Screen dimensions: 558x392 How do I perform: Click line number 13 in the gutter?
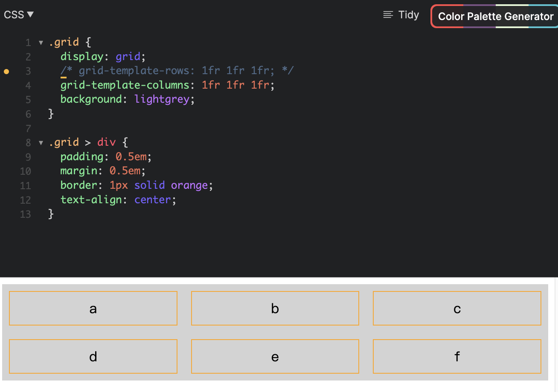(x=26, y=214)
